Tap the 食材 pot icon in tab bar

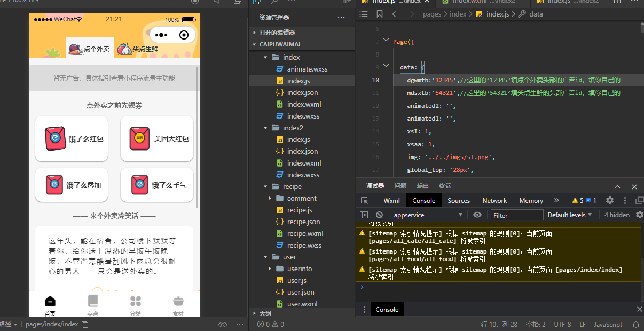[178, 304]
